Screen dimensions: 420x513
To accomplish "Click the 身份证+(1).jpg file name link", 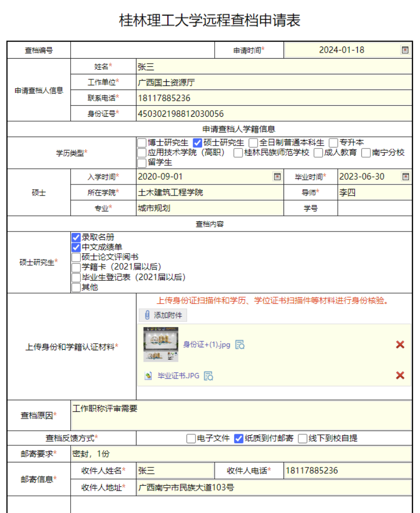I will (x=206, y=345).
